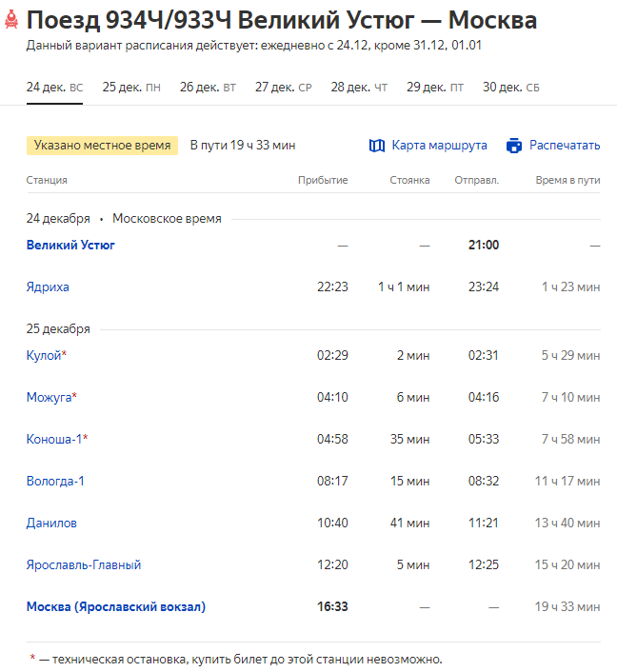The height and width of the screenshot is (672, 617).
Task: Open the 30 дек. сб tab
Action: click(511, 88)
